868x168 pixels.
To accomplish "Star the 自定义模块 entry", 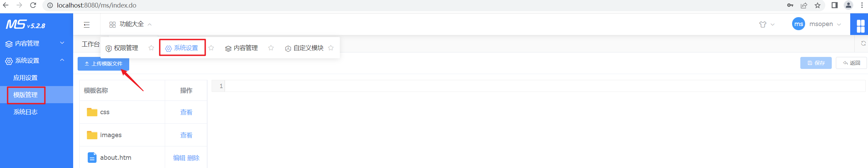I will click(331, 48).
